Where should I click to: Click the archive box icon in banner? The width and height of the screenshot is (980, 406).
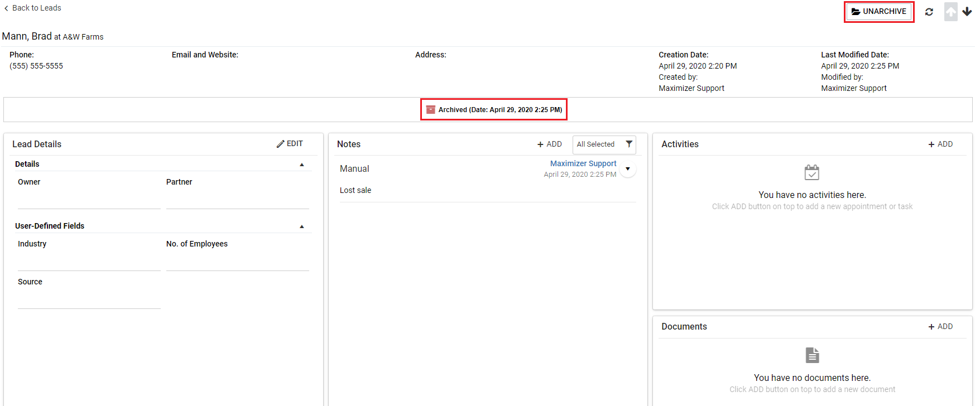tap(430, 109)
